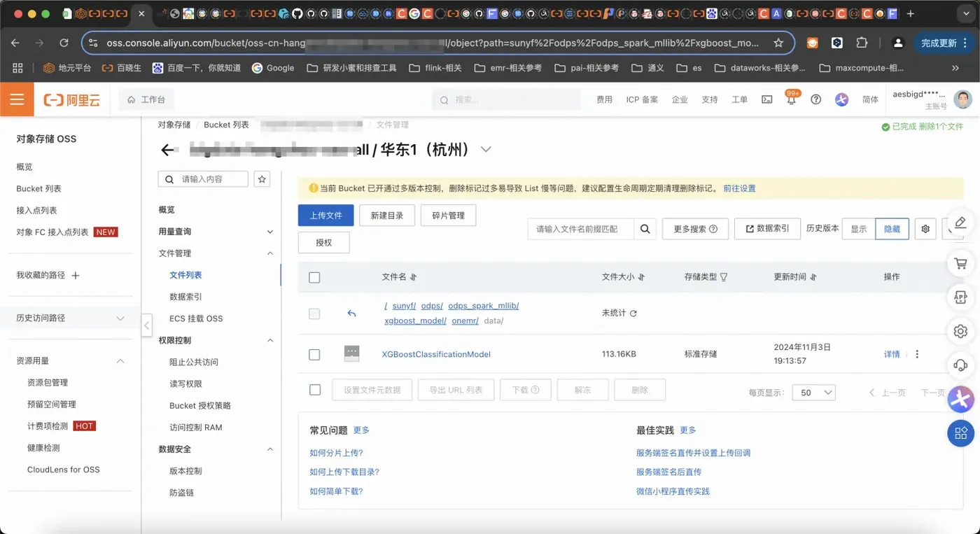
Task: Click the Aliyun logo
Action: point(72,100)
